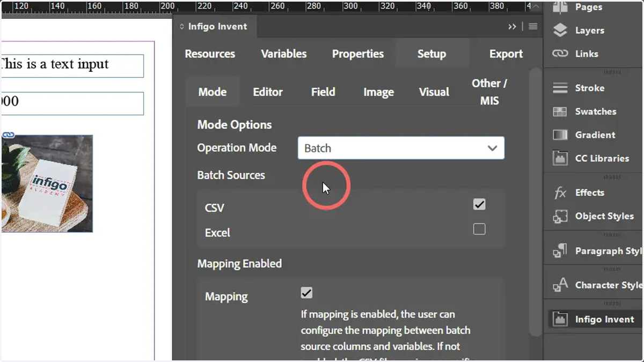Click the Object Styles label in dock
Viewport: 644px width, 362px height.
click(604, 216)
